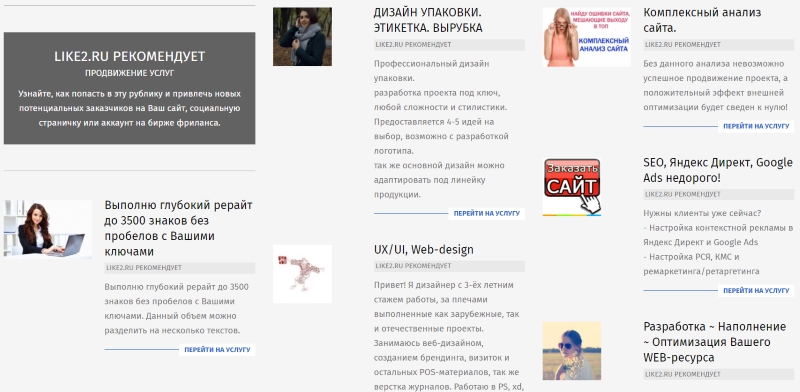The height and width of the screenshot is (392, 800).
Task: Open 'Комплексный анализ сайта.' title
Action: click(x=702, y=20)
